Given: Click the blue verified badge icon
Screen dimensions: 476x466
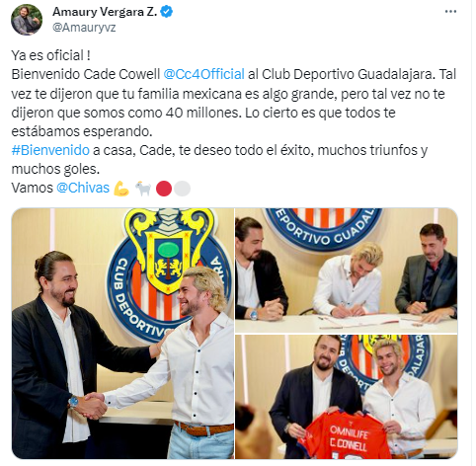Looking at the screenshot, I should (x=167, y=12).
